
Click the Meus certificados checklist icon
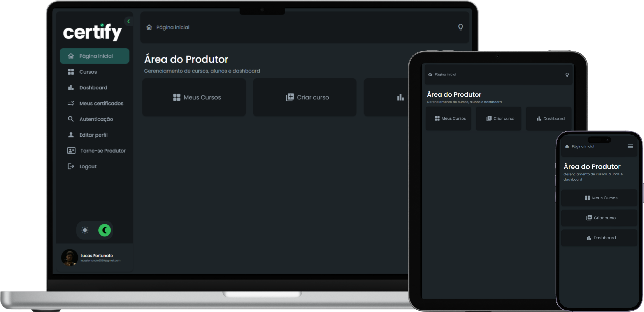pyautogui.click(x=71, y=103)
